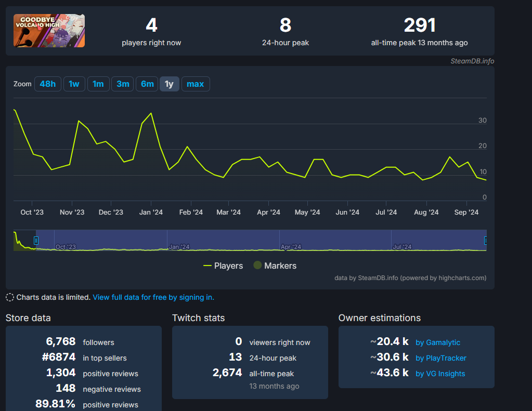
Task: Open the Gamalytic owner estimate link
Action: [x=438, y=342]
